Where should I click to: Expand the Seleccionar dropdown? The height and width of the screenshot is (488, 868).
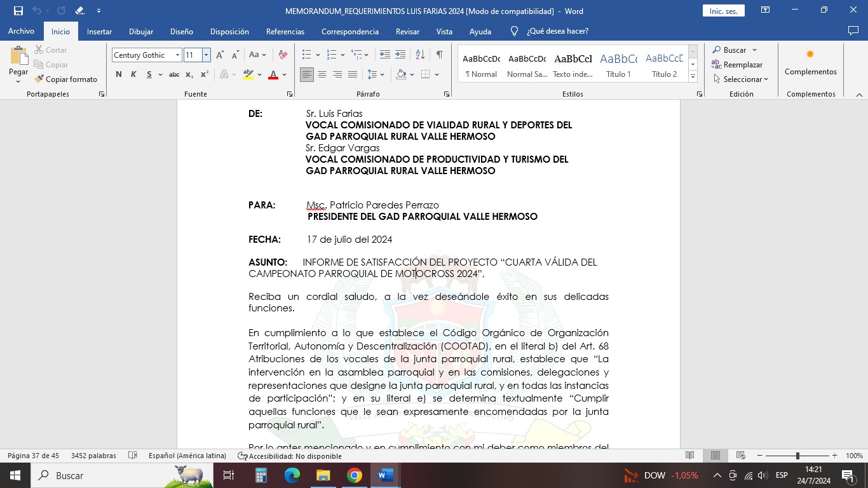[x=742, y=79]
